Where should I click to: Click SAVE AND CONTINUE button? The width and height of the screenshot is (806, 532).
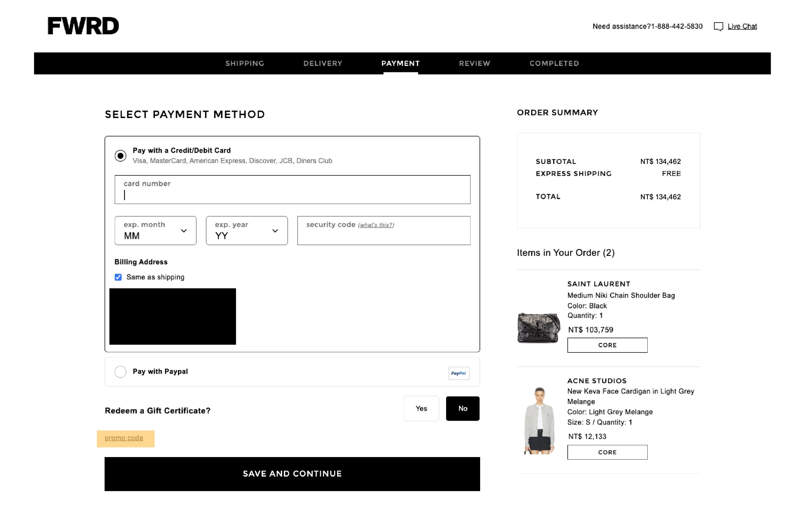click(292, 473)
